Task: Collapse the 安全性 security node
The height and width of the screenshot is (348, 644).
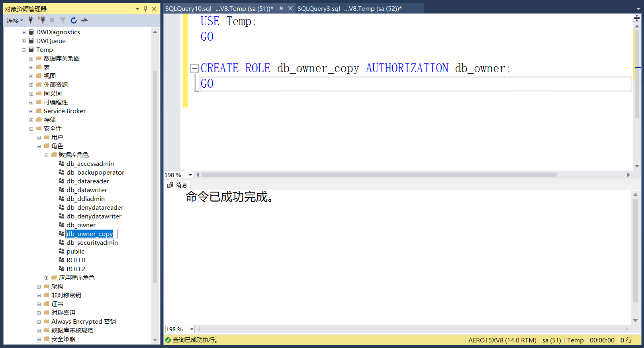Action: click(x=31, y=129)
